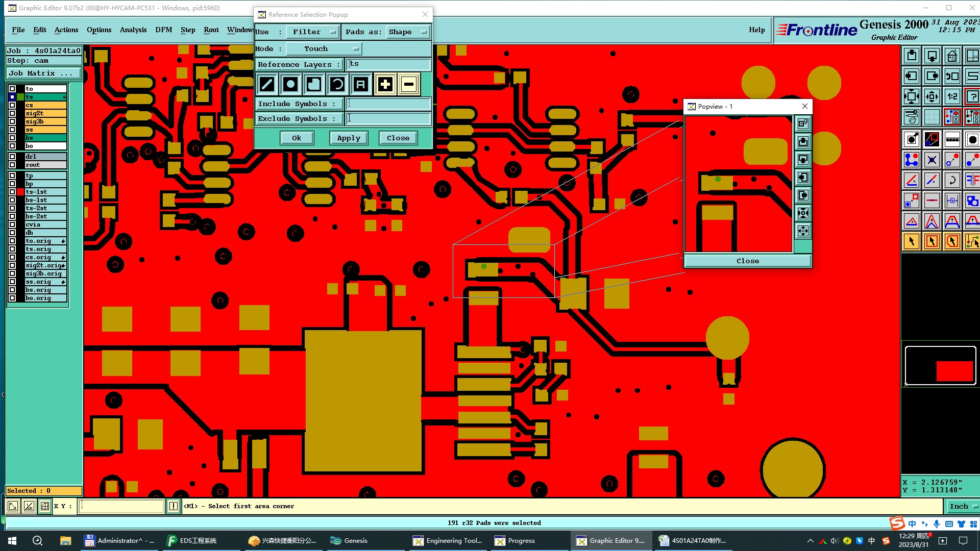Select the measure ruler tool
The width and height of the screenshot is (980, 551).
tap(952, 139)
